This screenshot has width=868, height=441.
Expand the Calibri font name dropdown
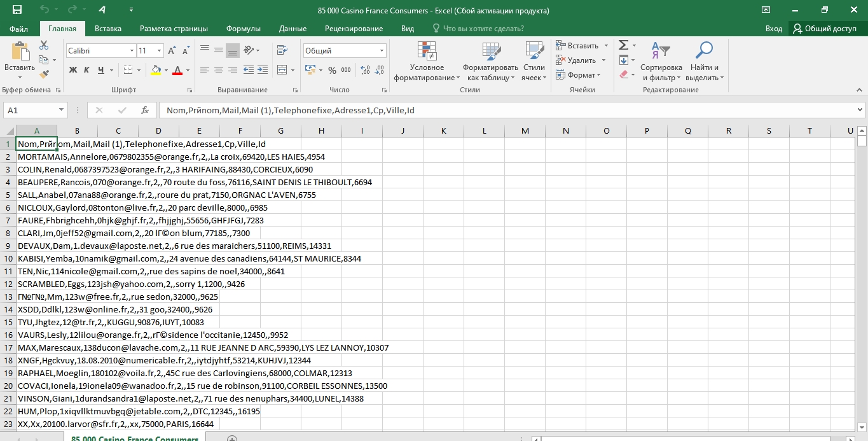[132, 51]
